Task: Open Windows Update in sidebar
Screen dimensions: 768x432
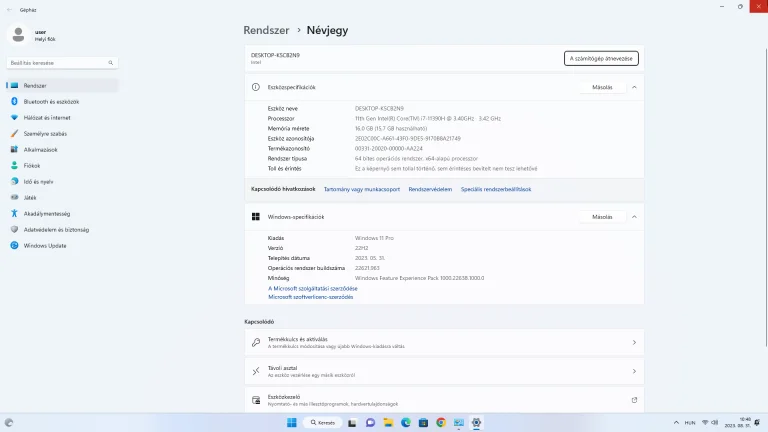Action: click(45, 245)
